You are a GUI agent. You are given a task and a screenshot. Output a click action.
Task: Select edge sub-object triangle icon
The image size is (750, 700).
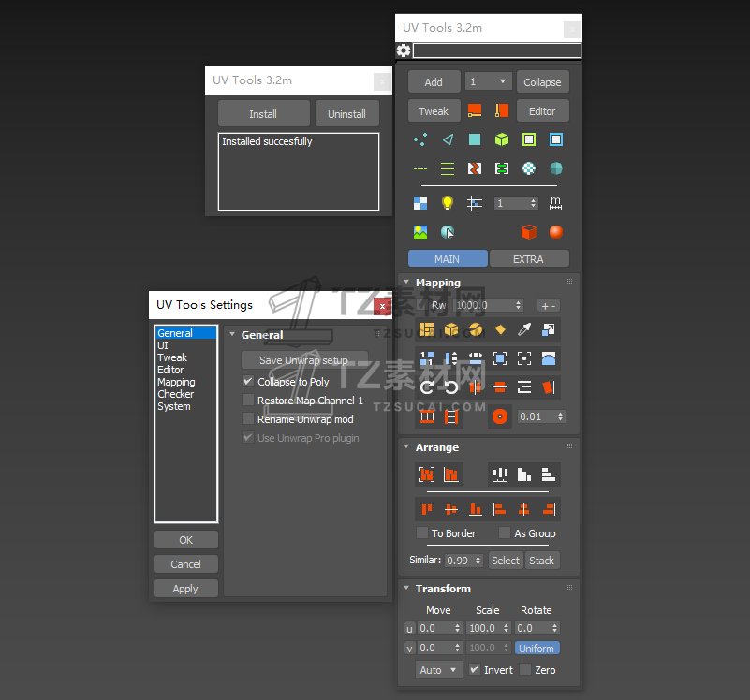(x=448, y=139)
